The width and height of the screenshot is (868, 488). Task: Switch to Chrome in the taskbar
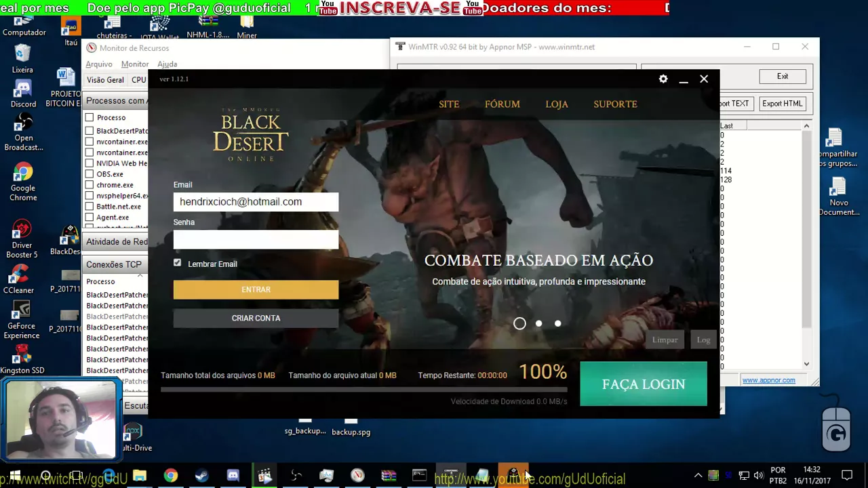point(170,476)
